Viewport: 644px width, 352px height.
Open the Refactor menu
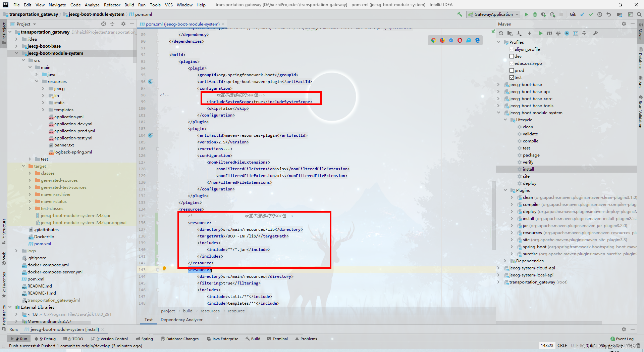(x=112, y=5)
